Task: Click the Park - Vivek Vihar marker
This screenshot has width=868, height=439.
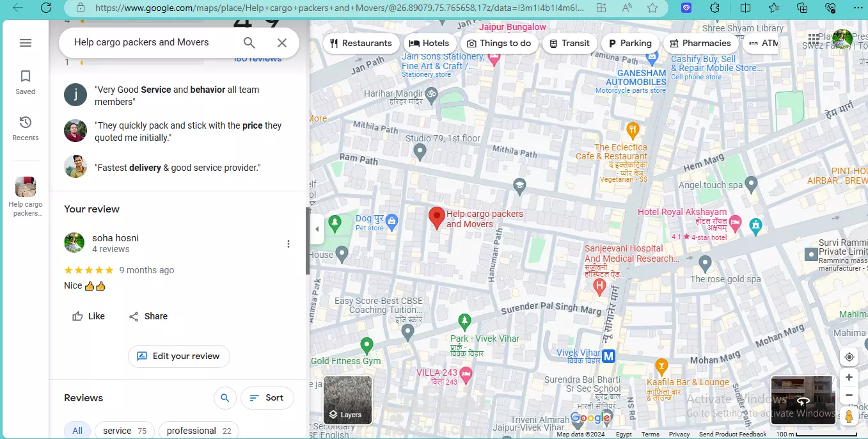Action: click(464, 321)
